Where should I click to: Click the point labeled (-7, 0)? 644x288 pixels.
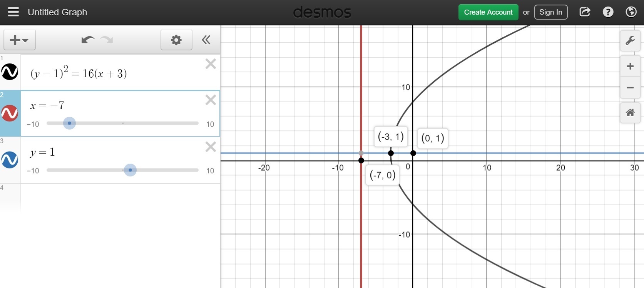point(361,160)
